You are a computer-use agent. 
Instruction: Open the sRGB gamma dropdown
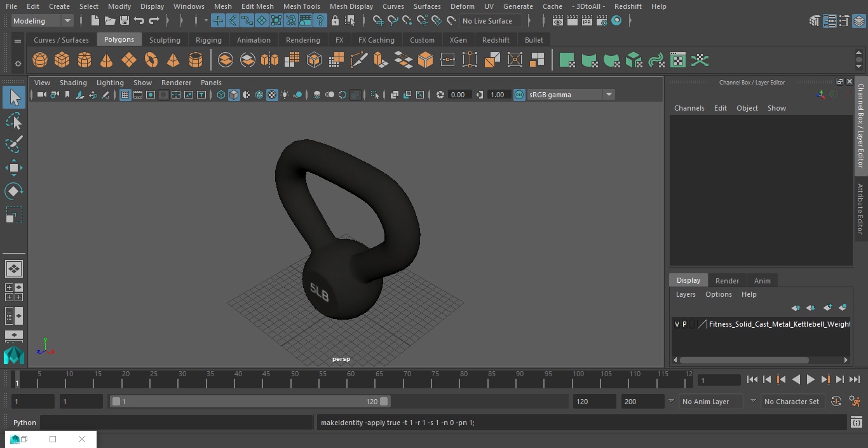(x=571, y=95)
